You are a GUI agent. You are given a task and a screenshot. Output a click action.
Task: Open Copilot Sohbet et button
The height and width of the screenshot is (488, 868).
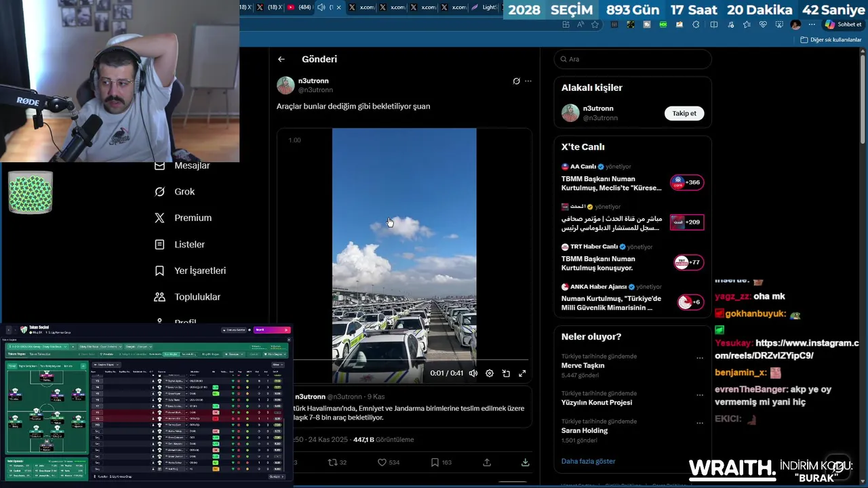(843, 24)
